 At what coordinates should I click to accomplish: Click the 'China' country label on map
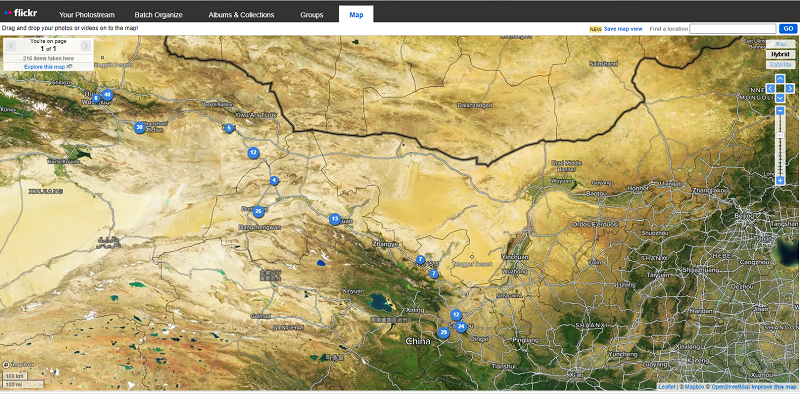(x=418, y=341)
